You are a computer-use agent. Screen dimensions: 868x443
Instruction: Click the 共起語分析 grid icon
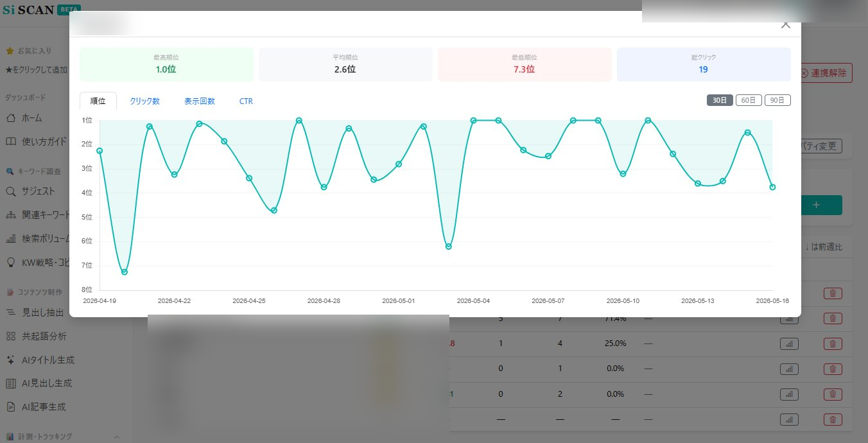[11, 336]
